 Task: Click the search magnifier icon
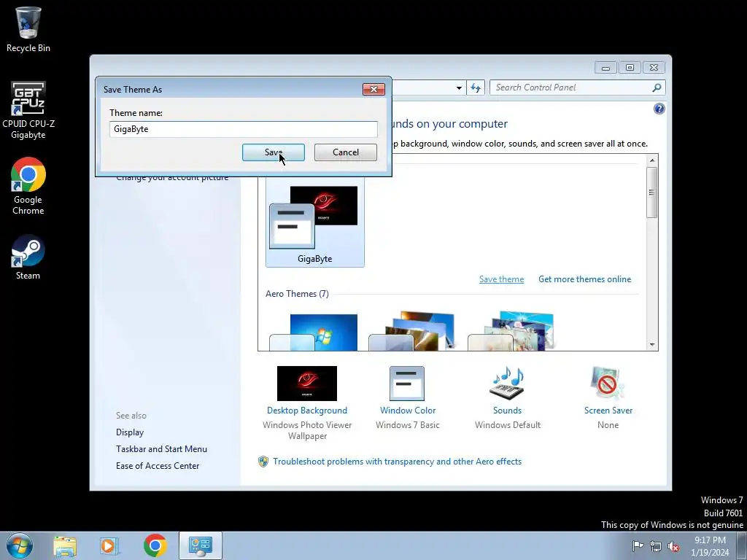tap(657, 87)
